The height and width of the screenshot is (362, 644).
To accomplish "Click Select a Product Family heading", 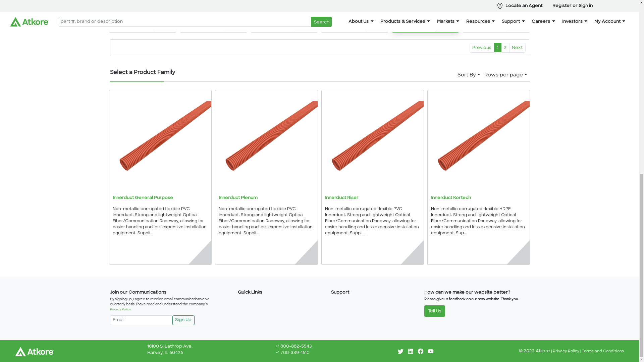I will [x=143, y=72].
